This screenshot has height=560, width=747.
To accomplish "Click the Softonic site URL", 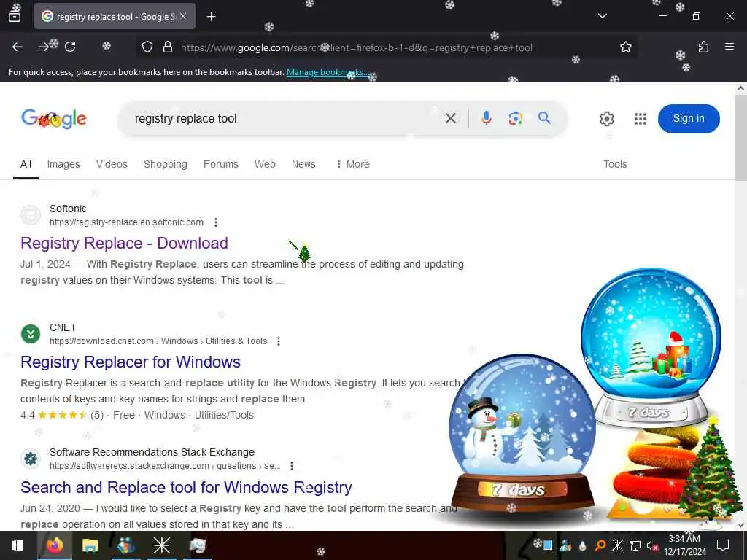I will 126,222.
